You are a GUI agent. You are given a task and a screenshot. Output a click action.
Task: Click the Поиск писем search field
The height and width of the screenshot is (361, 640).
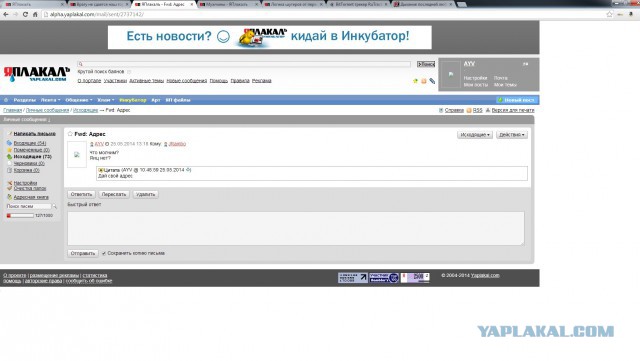pyautogui.click(x=29, y=207)
